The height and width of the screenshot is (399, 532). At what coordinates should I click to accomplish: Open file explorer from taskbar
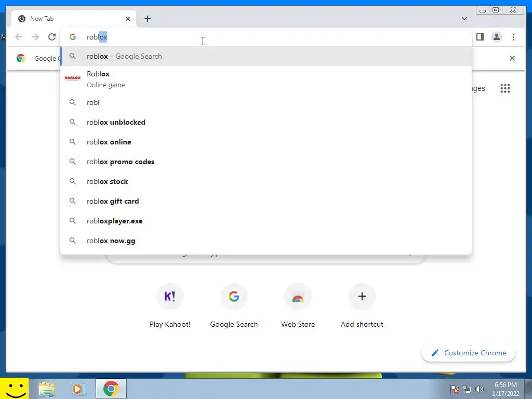tap(46, 389)
